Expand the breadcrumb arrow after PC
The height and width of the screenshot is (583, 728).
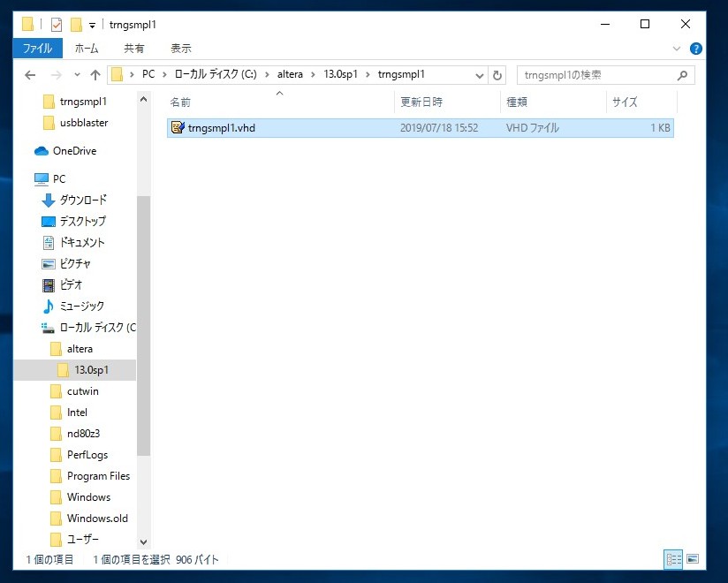[165, 75]
